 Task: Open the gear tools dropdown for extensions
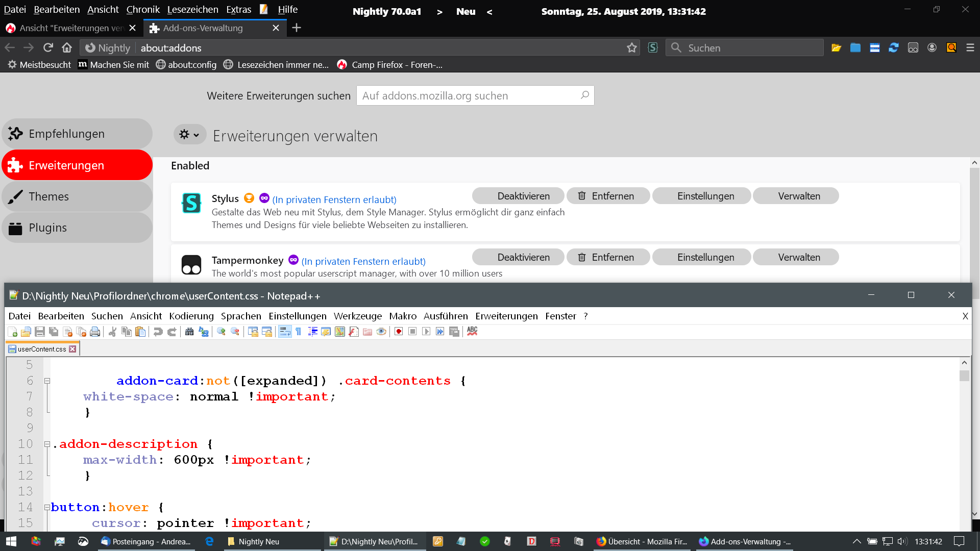click(189, 134)
